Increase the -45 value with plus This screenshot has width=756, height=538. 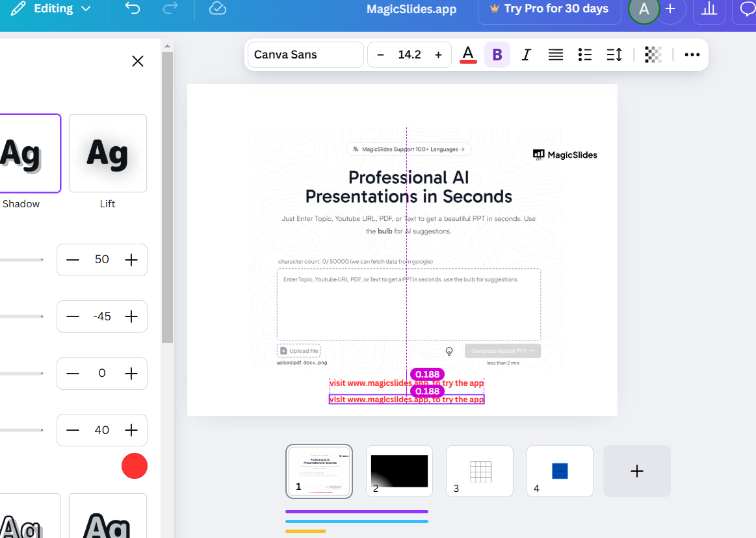coord(131,316)
